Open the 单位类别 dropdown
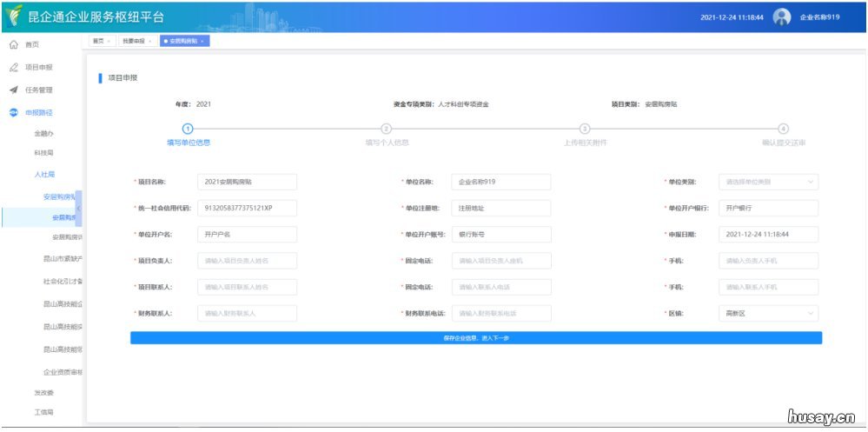868x432 pixels. coord(768,183)
